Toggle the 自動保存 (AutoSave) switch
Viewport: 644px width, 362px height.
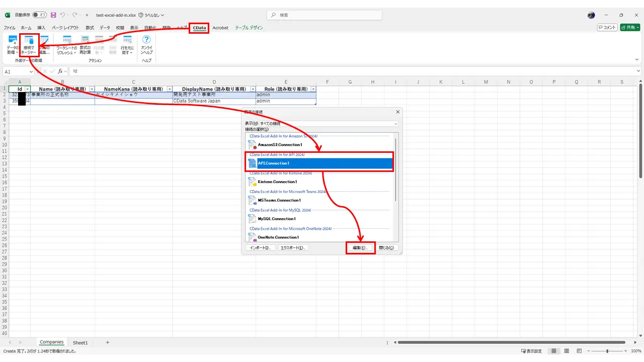pos(40,15)
